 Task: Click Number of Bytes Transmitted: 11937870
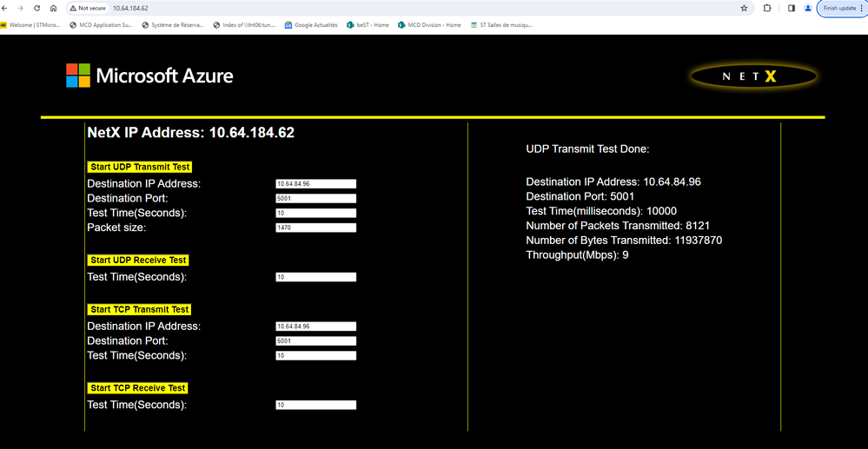pos(624,241)
